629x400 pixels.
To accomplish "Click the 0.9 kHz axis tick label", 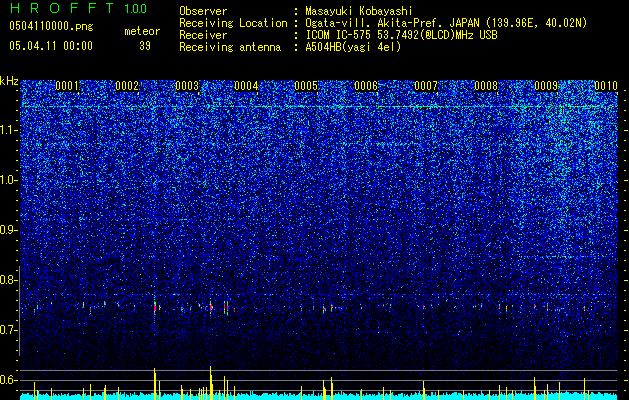I will (x=9, y=230).
